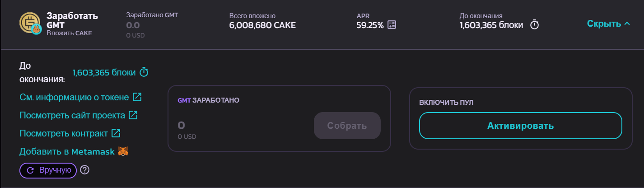The image size is (644, 188).
Task: Click the GMT token coin logo
Action: (x=30, y=23)
